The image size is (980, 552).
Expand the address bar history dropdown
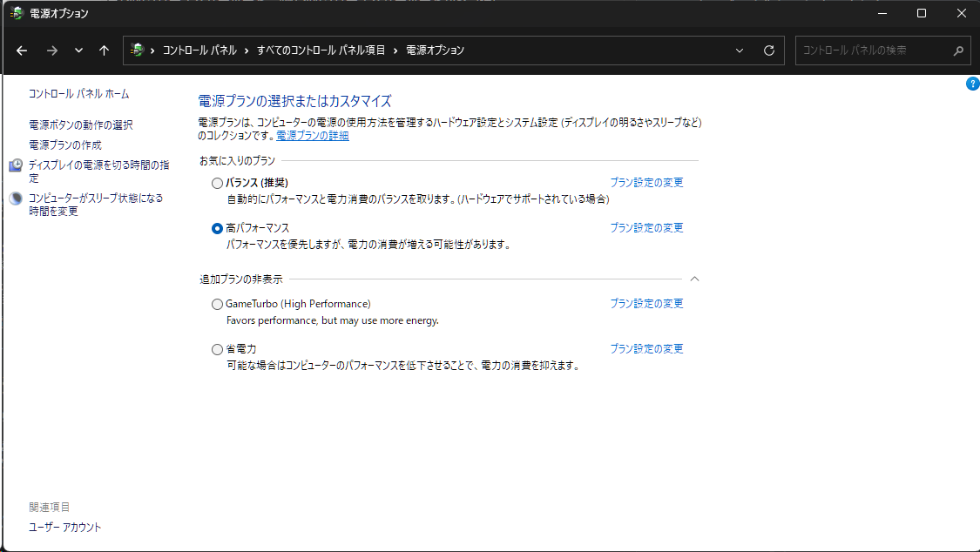tap(740, 50)
